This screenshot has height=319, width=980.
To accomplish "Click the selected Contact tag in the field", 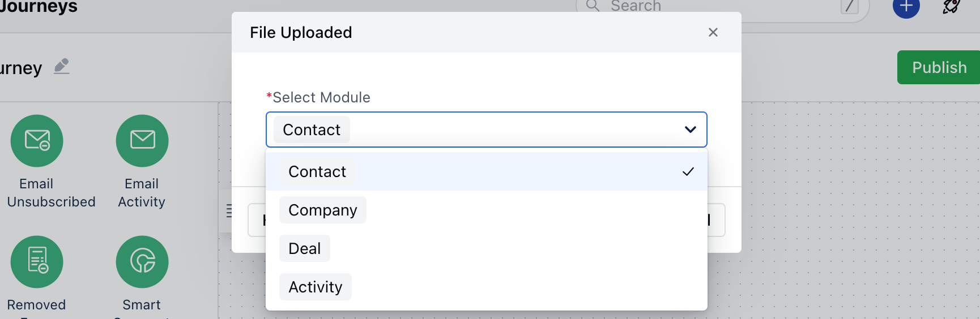I will pyautogui.click(x=312, y=130).
